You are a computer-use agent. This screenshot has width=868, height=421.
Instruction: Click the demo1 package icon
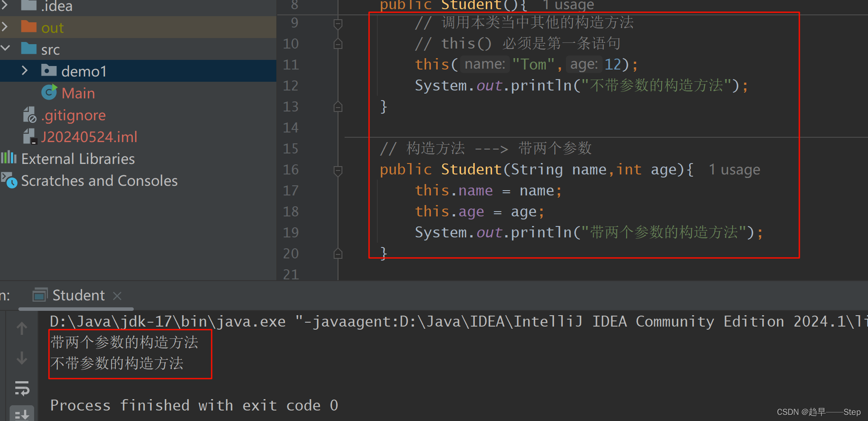(49, 70)
